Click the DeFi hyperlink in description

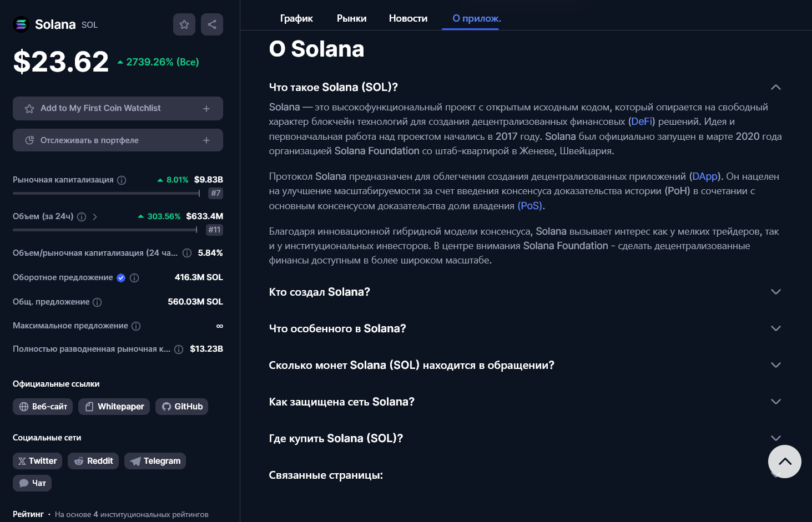coord(642,121)
